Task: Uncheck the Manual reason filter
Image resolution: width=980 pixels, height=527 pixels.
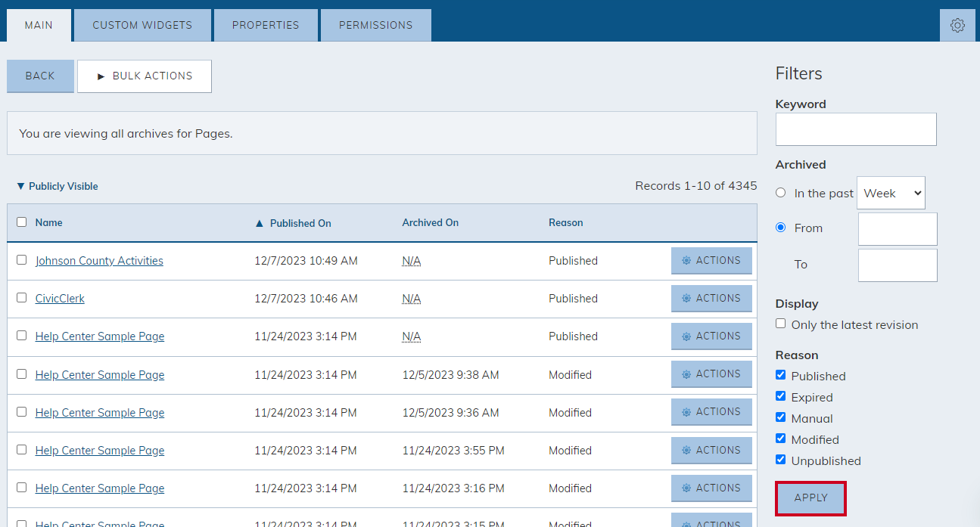Action: pos(781,417)
